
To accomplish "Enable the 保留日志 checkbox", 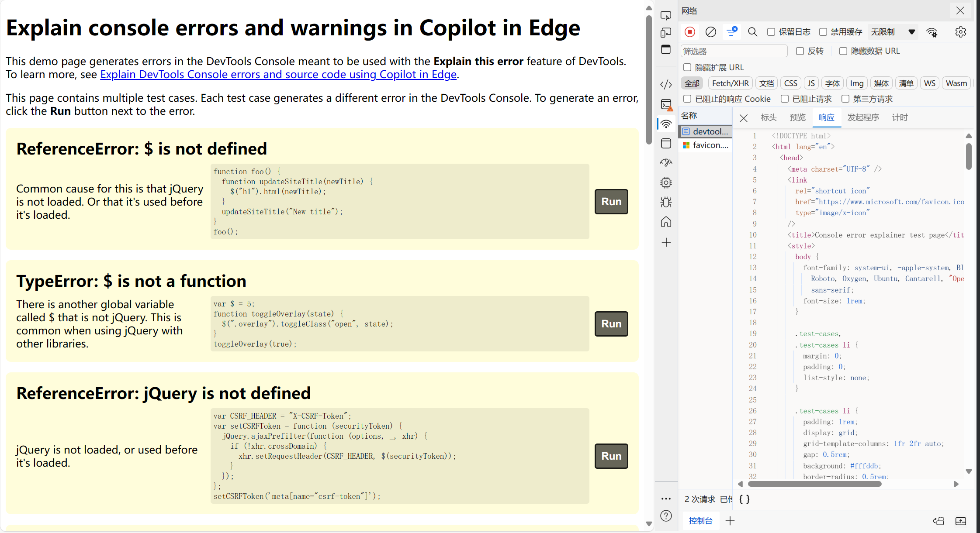I will tap(771, 32).
